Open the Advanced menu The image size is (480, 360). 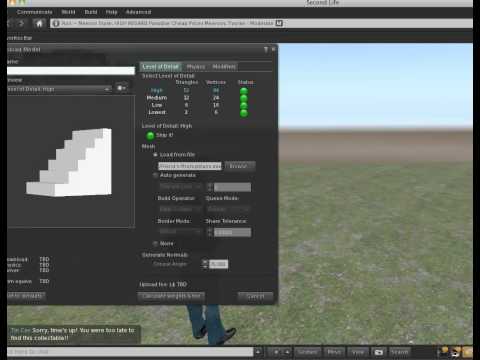pyautogui.click(x=138, y=12)
